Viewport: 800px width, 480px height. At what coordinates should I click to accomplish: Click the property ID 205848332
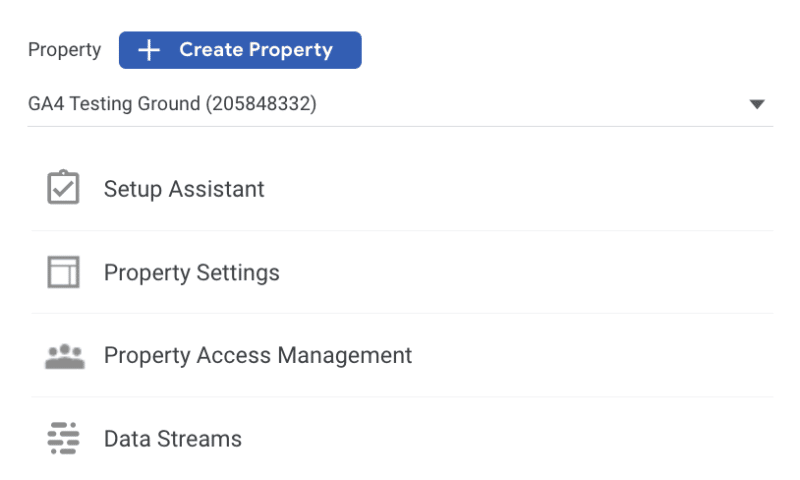[261, 104]
